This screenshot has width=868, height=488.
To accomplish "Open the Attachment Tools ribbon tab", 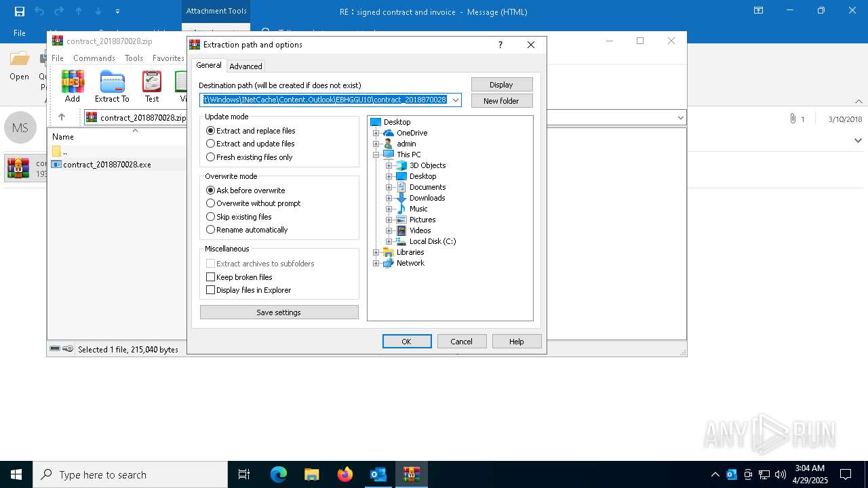I will click(216, 12).
